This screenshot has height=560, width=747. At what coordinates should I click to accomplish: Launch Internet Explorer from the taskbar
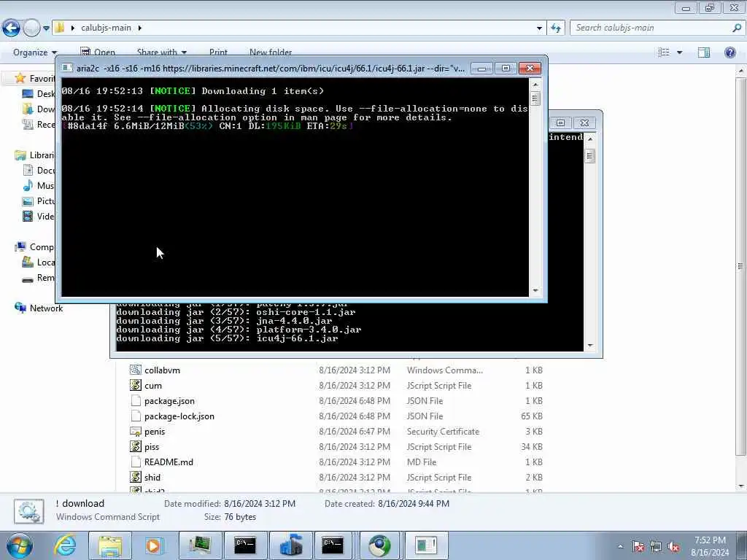64,545
